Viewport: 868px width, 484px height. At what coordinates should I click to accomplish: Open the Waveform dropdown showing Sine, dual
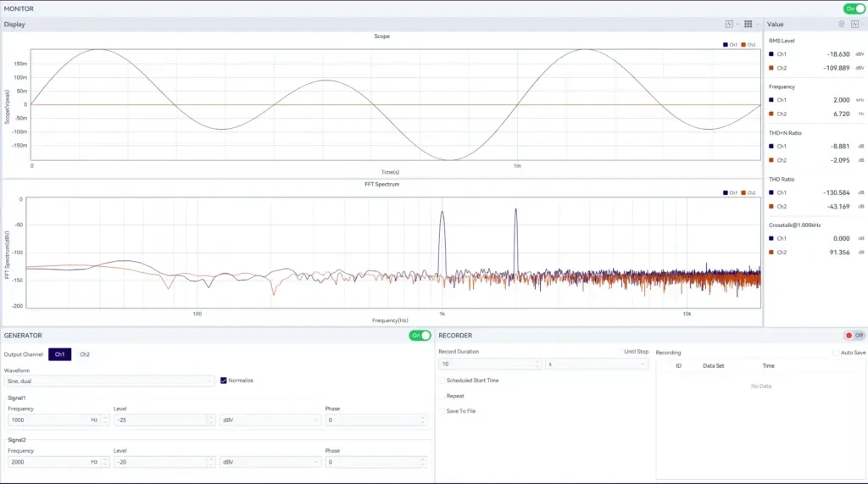pos(108,381)
